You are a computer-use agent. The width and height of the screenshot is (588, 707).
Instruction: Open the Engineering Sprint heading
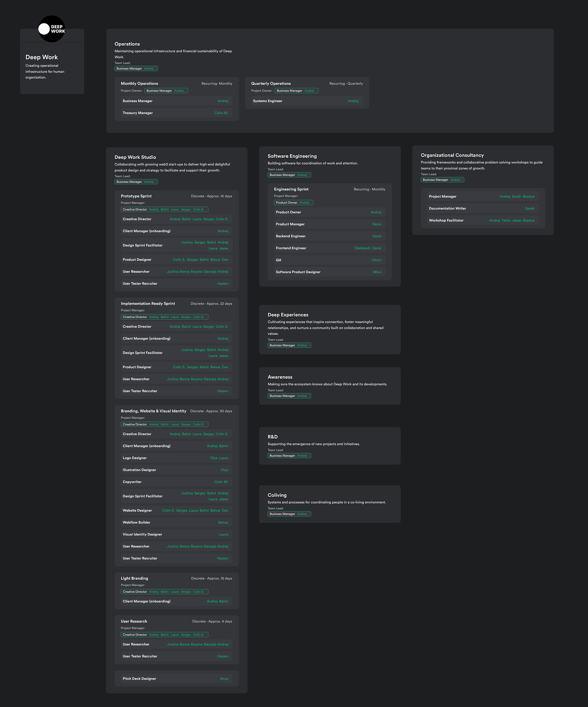pos(291,189)
